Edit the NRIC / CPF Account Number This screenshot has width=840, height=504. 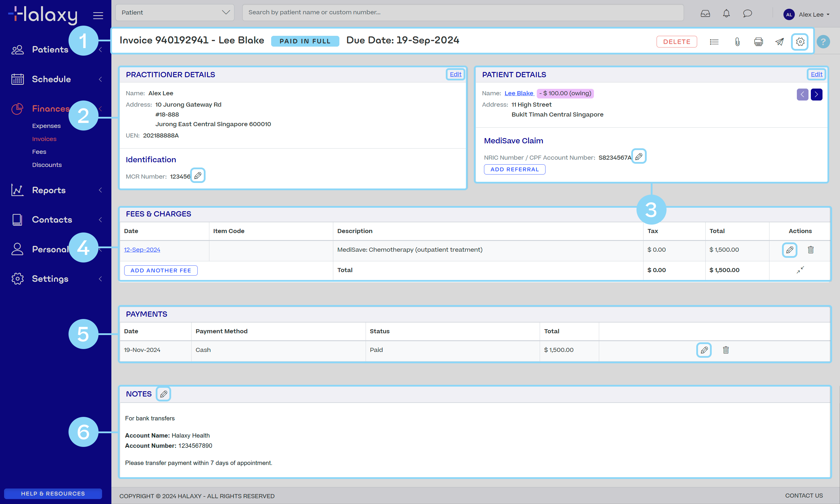click(639, 156)
